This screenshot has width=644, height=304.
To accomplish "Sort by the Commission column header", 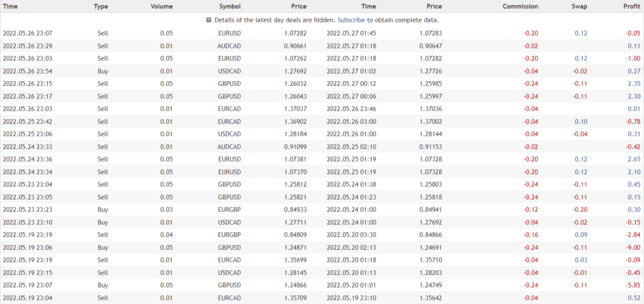I will 520,6.
